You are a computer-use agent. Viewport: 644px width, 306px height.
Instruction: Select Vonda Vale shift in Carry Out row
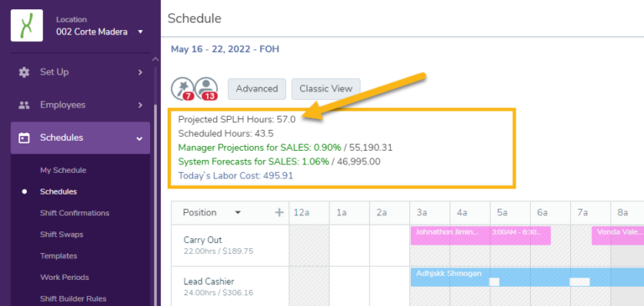click(x=618, y=236)
